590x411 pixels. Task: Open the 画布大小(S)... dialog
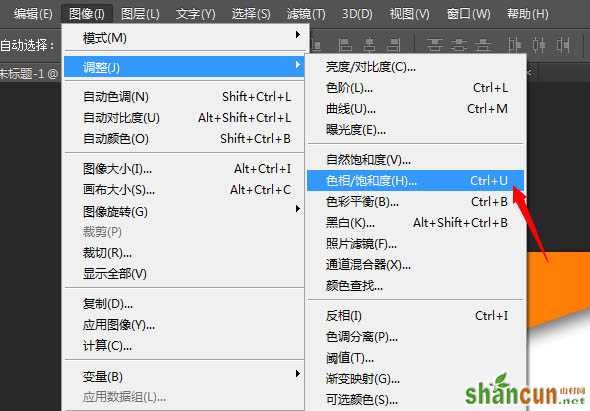(184, 190)
